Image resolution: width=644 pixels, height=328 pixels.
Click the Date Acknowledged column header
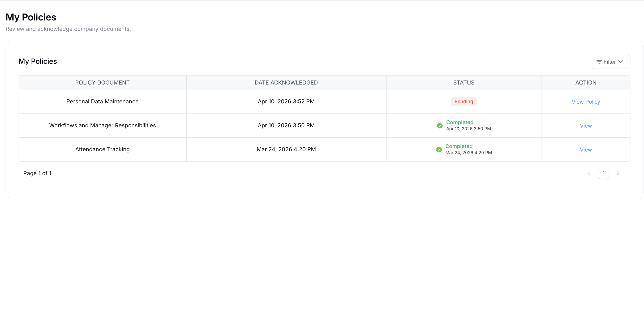tap(286, 83)
